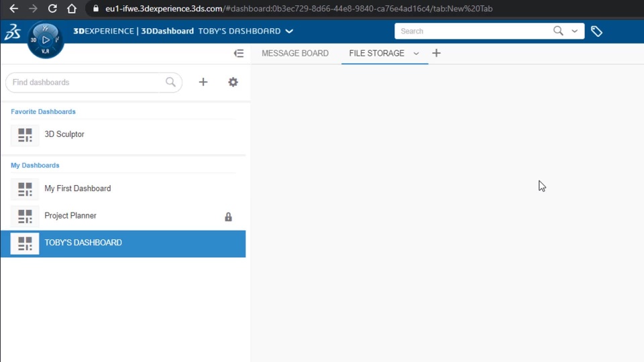Screen dimensions: 644x362
Task: Create new dashboard with plus icon
Action: point(203,82)
